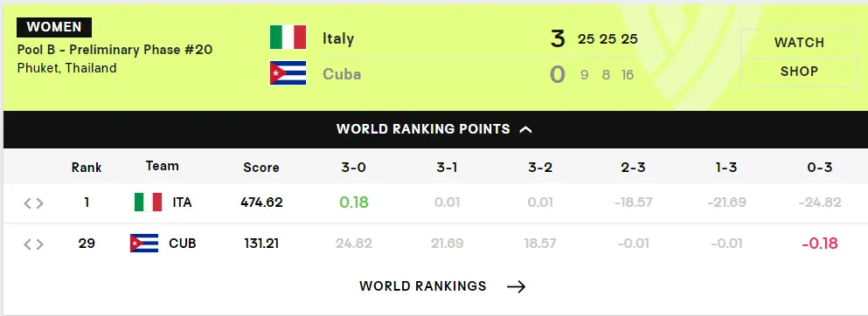This screenshot has width=868, height=316.
Task: Click the ITA flag in rankings table
Action: click(149, 203)
